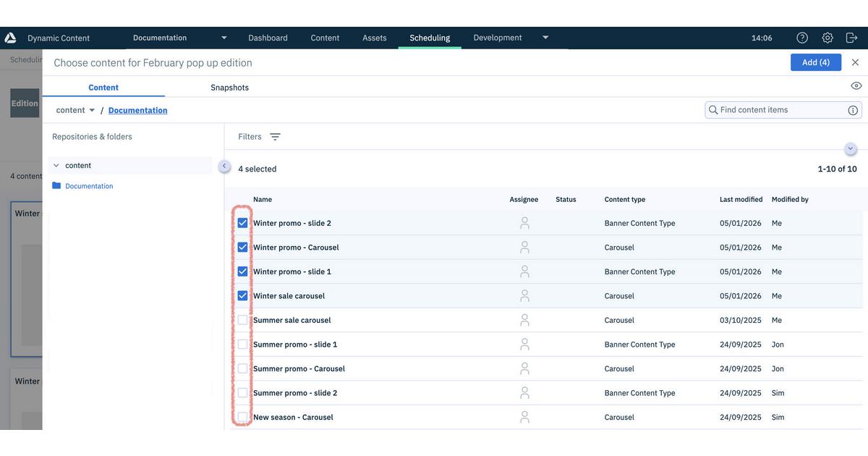Uncheck Winter promo - slide 1
The width and height of the screenshot is (868, 456).
tap(242, 271)
